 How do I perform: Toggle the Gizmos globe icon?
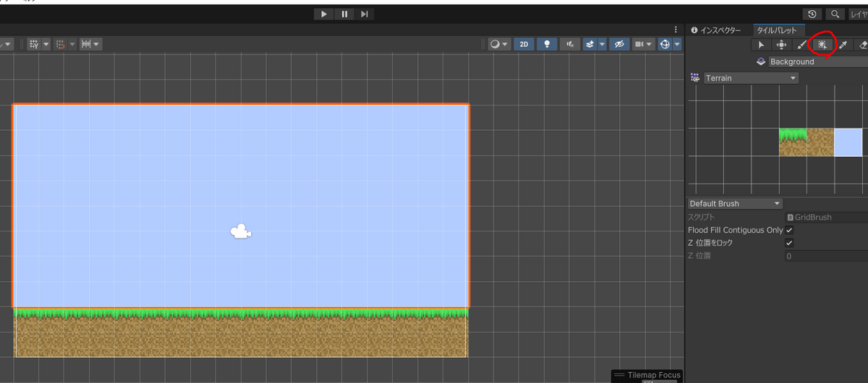click(x=664, y=44)
